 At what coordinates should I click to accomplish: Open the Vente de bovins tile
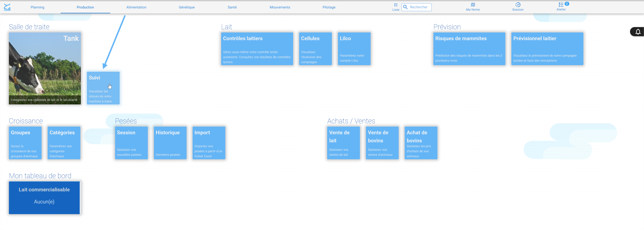tap(382, 143)
